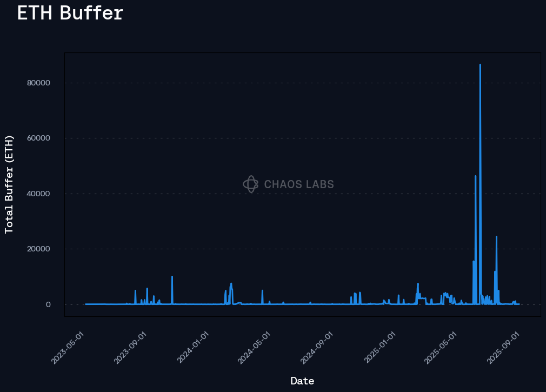Click the ETH Buffer chart title
The image size is (546, 392).
(70, 13)
